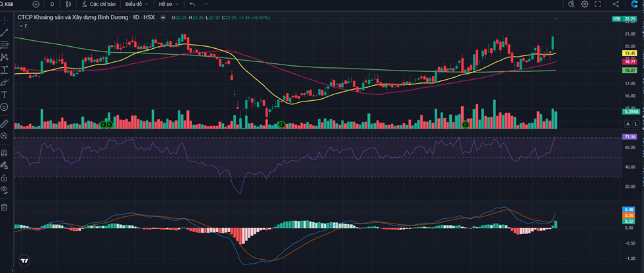Image resolution: width=644 pixels, height=273 pixels.
Task: Toggle magnet mode for drawings
Action: [4, 153]
